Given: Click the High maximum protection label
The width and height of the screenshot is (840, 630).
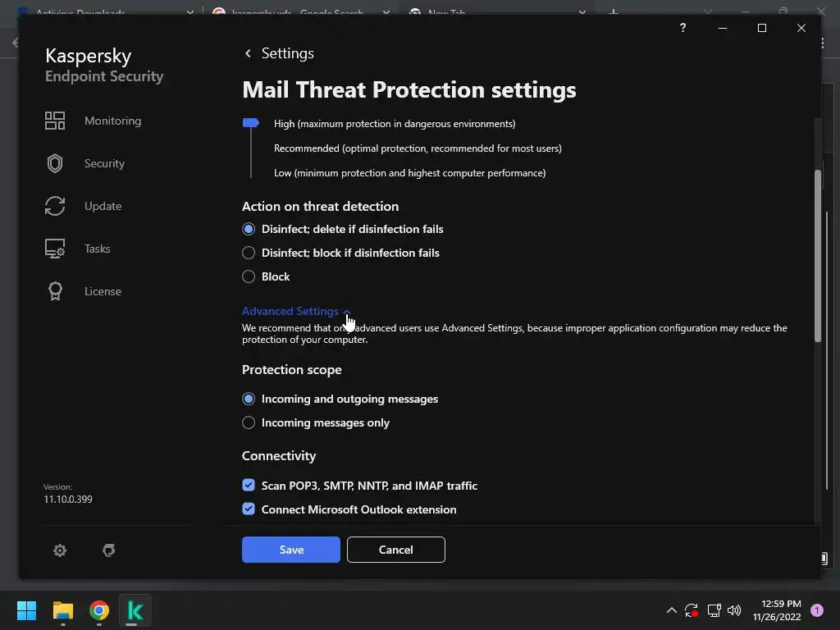Looking at the screenshot, I should (395, 124).
